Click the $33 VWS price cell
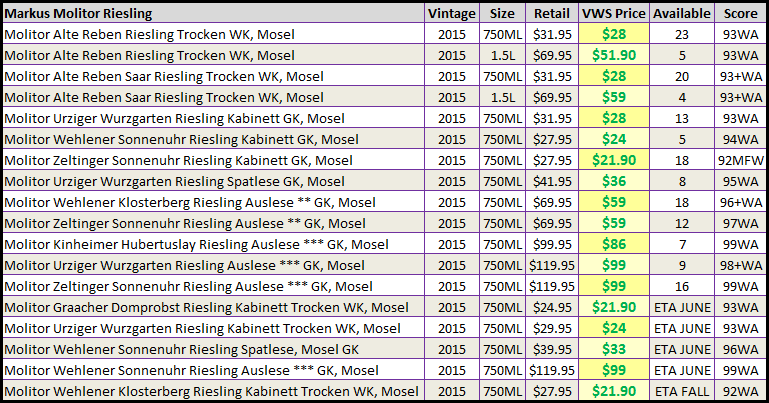This screenshot has width=769, height=403. coord(614,350)
